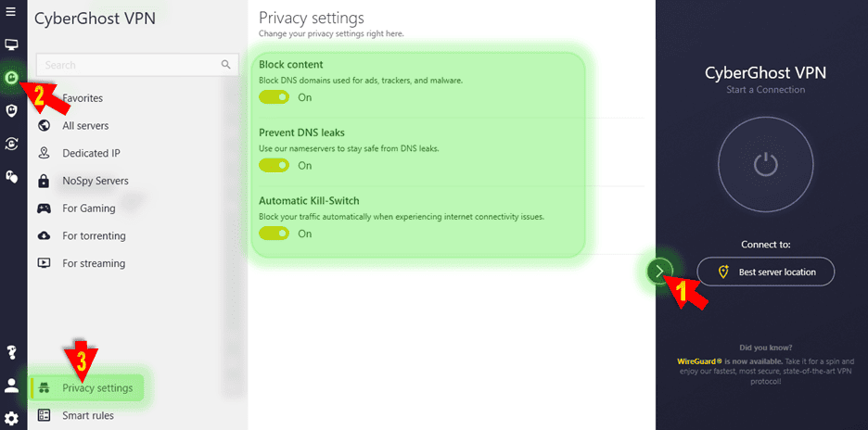Open the For streaming server list
The image size is (868, 430).
click(x=93, y=263)
